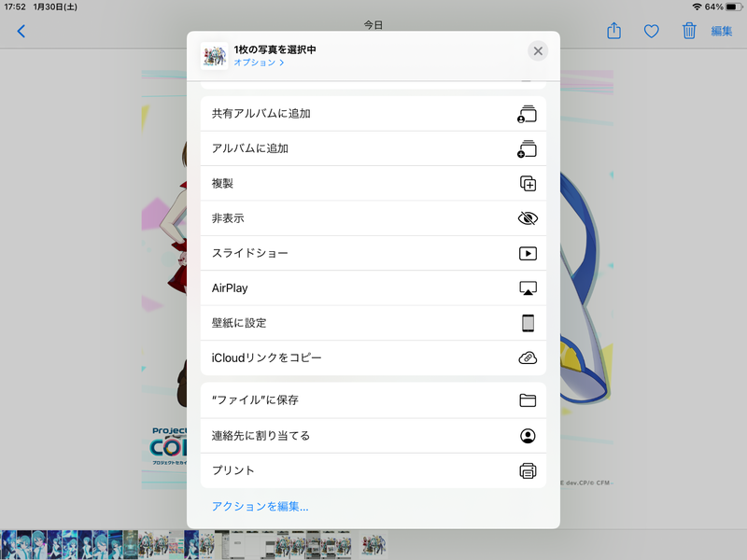This screenshot has width=747, height=560.
Task: Tap the 1枚の写真を選択中 heading
Action: tap(275, 49)
